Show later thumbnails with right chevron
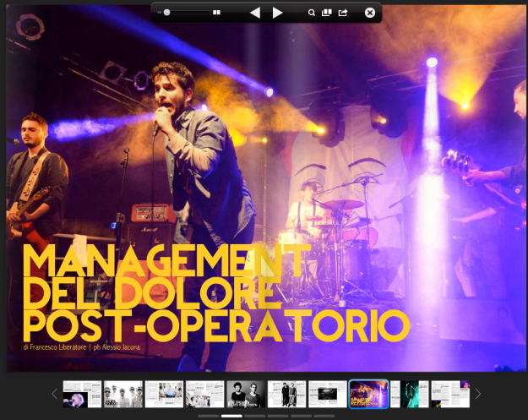The width and height of the screenshot is (528, 420). tap(478, 394)
